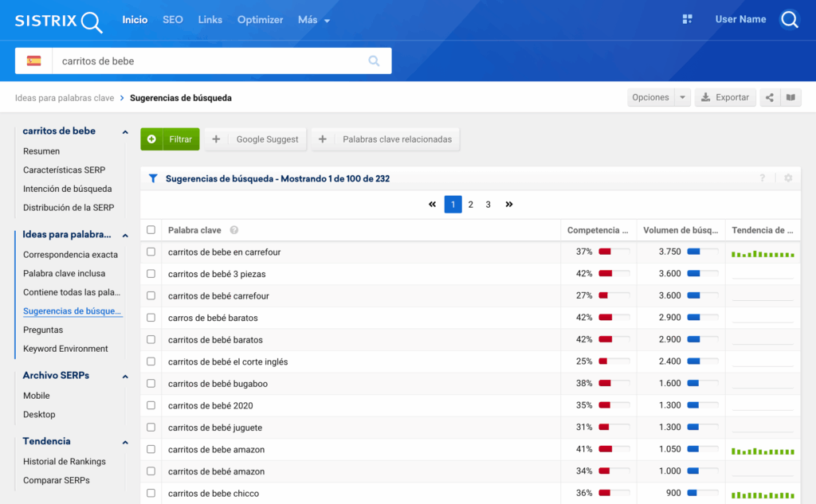Select Mobile under Archivo SERPs
Image resolution: width=816 pixels, height=504 pixels.
coord(37,396)
